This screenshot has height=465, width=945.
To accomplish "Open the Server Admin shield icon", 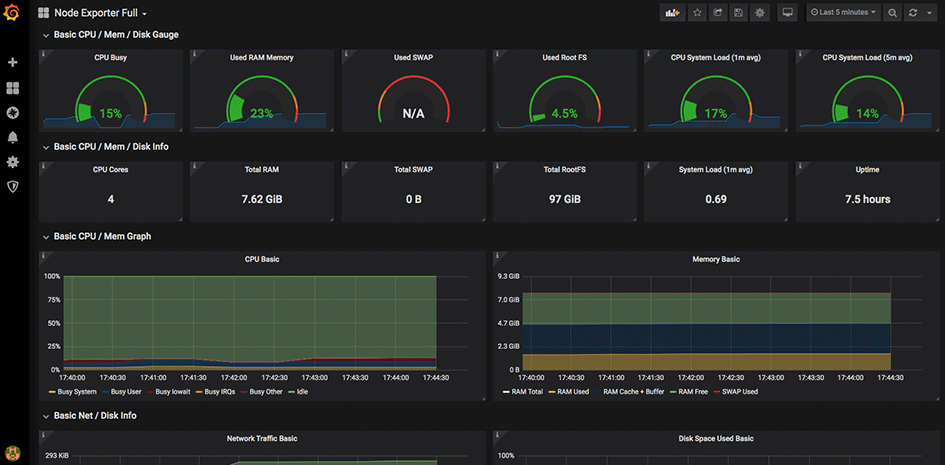I will [x=13, y=187].
